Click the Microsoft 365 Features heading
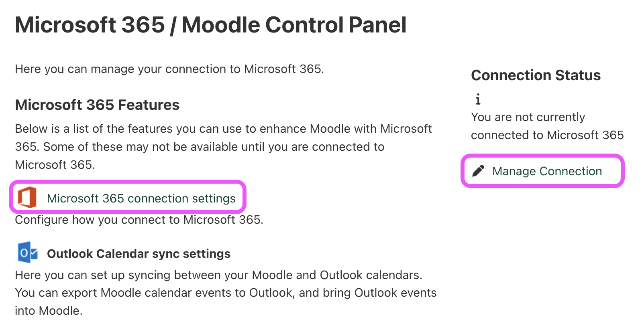The height and width of the screenshot is (332, 644). (x=97, y=105)
